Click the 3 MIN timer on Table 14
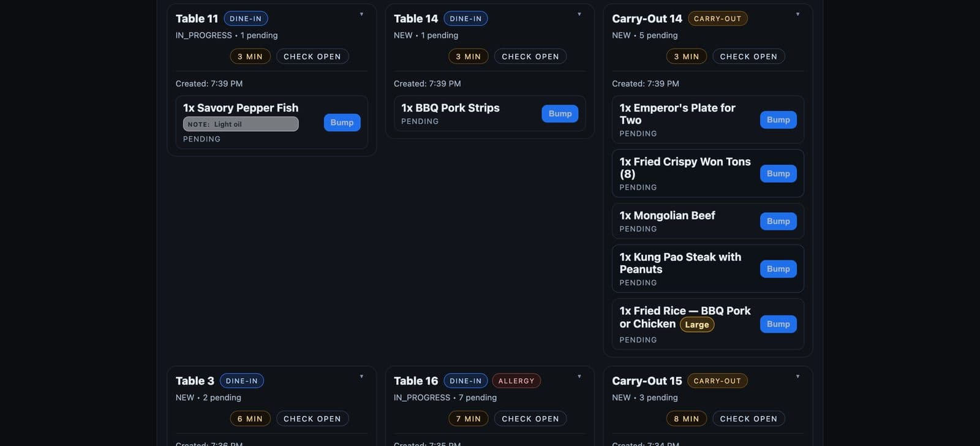Viewport: 980px width, 446px height. 469,56
